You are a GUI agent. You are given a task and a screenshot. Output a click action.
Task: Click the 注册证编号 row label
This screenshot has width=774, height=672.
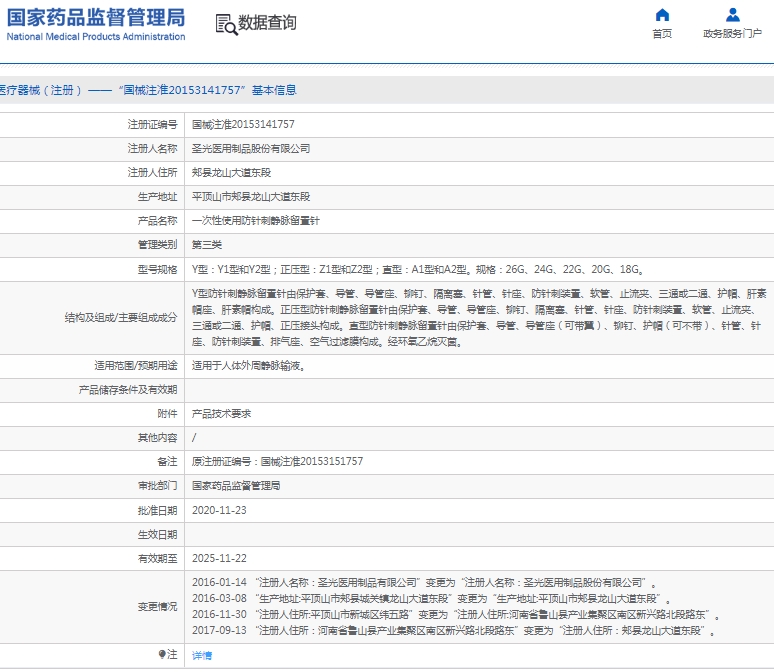click(x=153, y=124)
